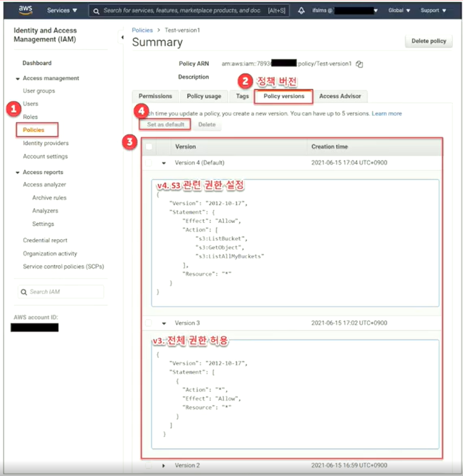Image resolution: width=463 pixels, height=476 pixels.
Task: Switch to the Policy usage tab
Action: (204, 96)
